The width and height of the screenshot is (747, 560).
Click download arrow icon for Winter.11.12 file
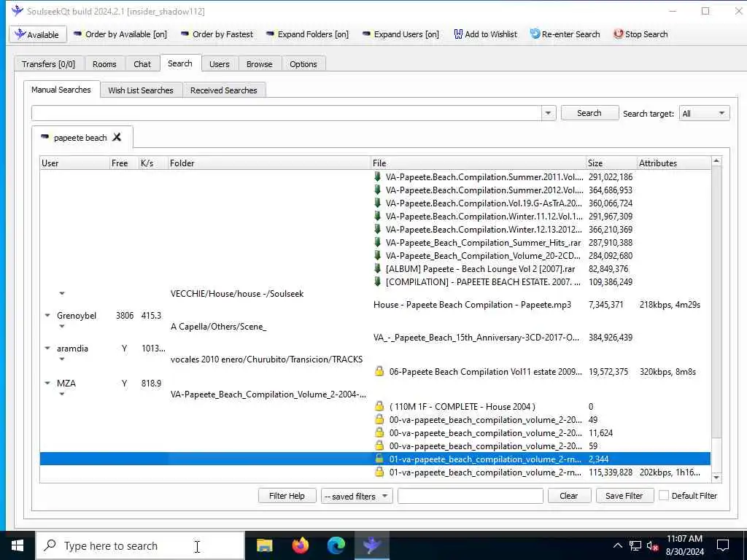pos(377,216)
